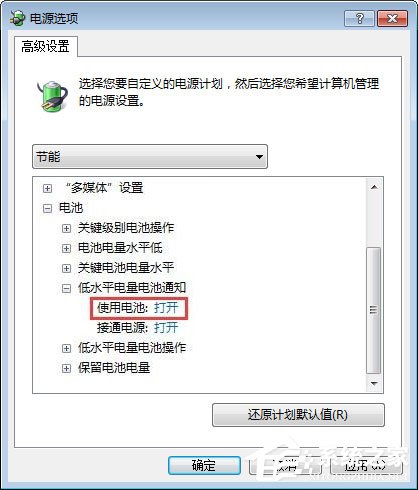Select the 高级设置 tab
Screen dimensions: 418x490
(46, 46)
